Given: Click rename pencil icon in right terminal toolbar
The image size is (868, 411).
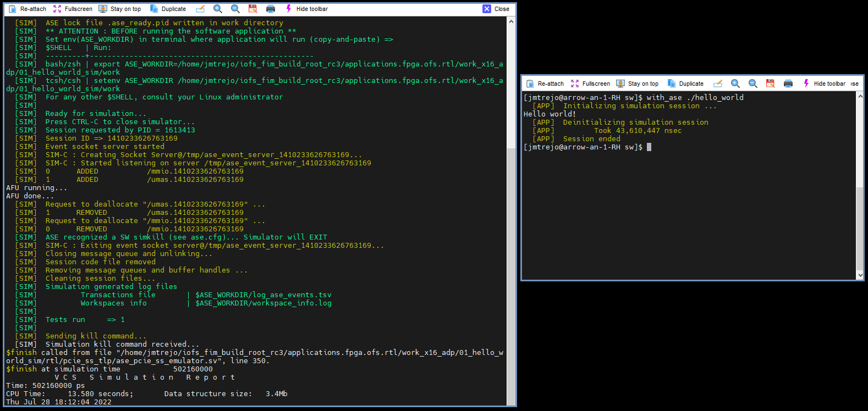Looking at the screenshot, I should tap(718, 84).
